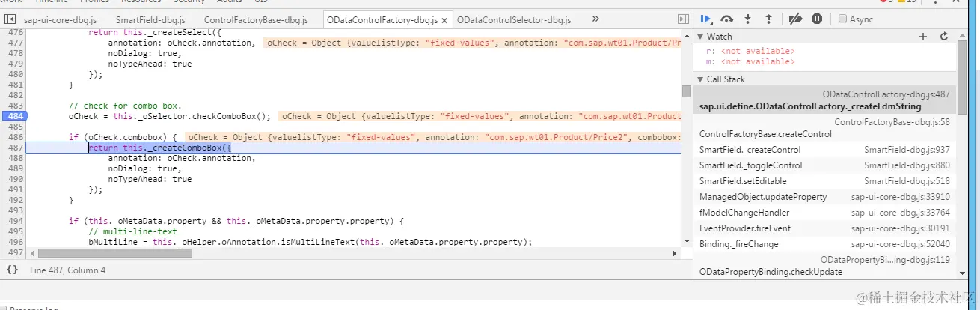Screen dimensions: 980x310
Task: Switch to the SmartField-dbg.js tab
Action: click(x=150, y=19)
